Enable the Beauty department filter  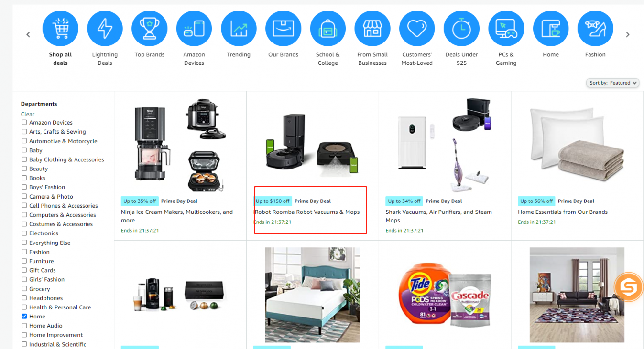[x=24, y=169]
